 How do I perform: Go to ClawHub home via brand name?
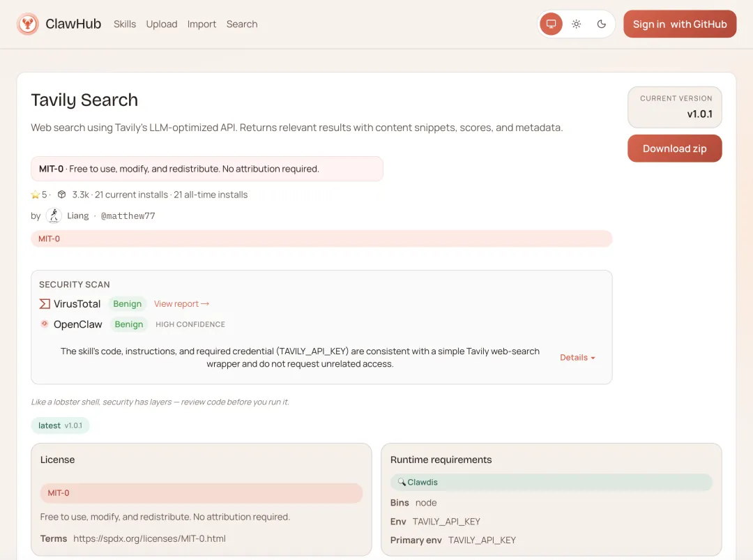pos(73,24)
